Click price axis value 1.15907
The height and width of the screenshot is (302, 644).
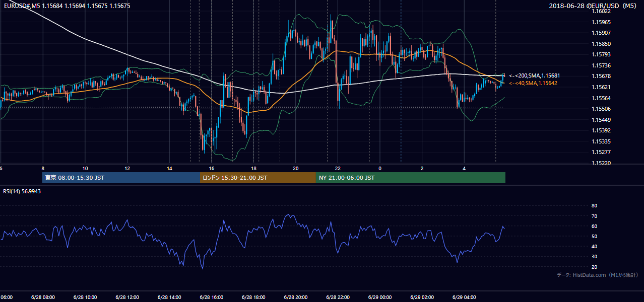pos(602,33)
